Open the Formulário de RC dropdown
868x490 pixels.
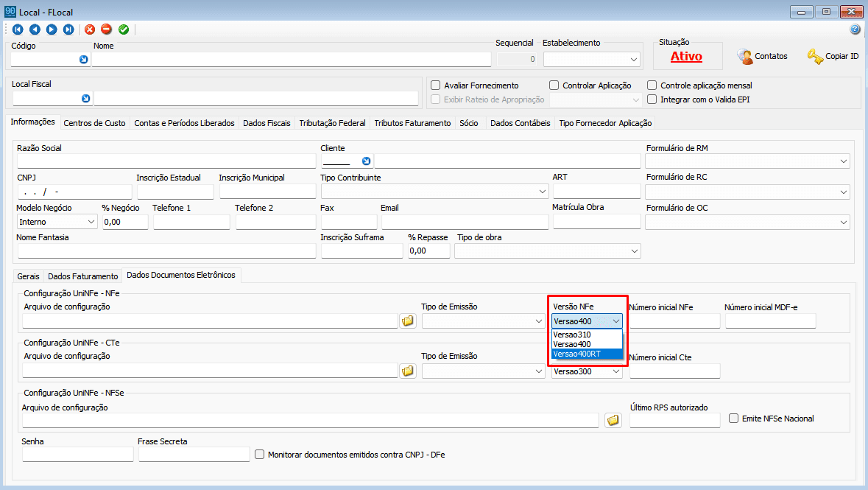tap(844, 192)
